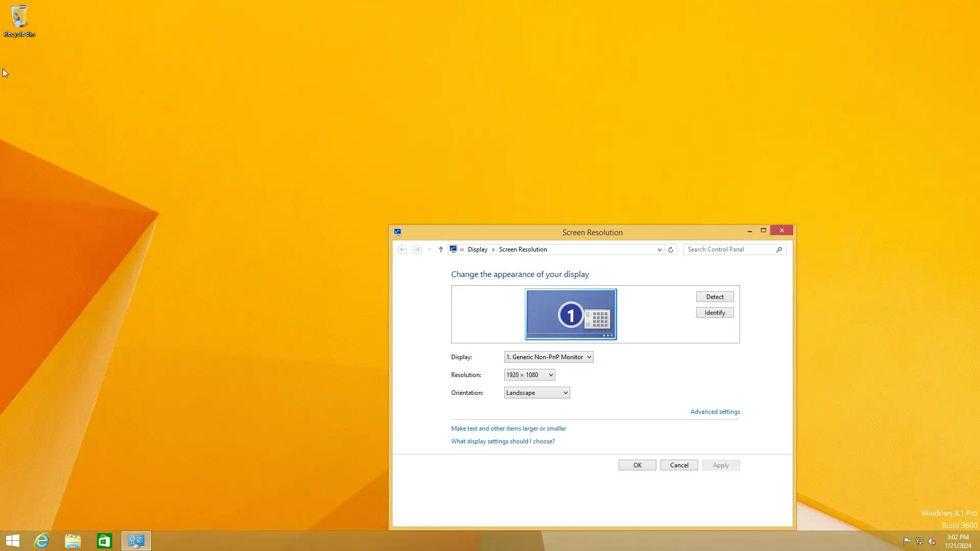
Task: Click the Display breadcrumb item
Action: [x=477, y=249]
